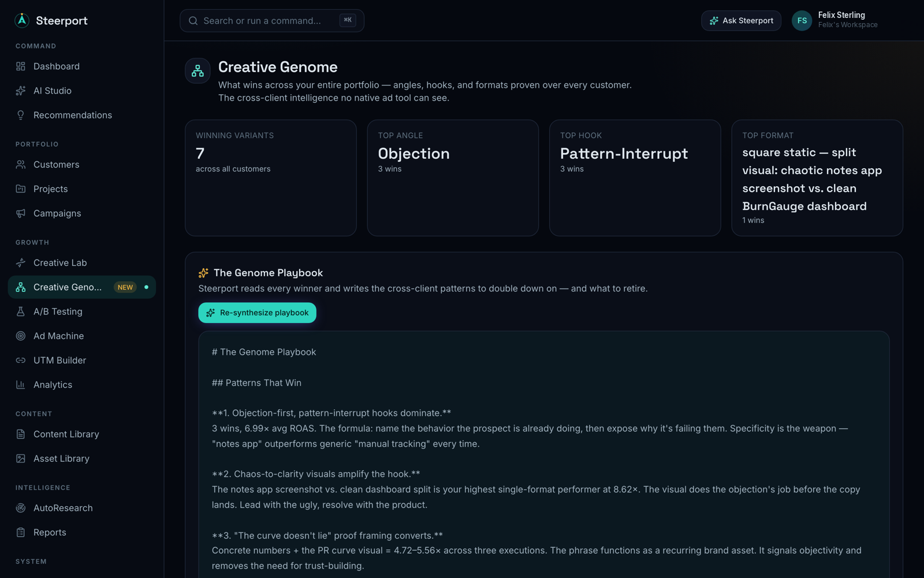Click "## Patterns That Win" heading text
The height and width of the screenshot is (578, 924).
click(256, 383)
